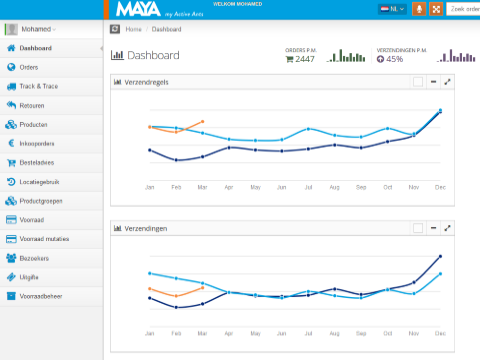Viewport: 480px width, 360px height.
Task: Click the Verzendingen panel title
Action: pyautogui.click(x=146, y=228)
